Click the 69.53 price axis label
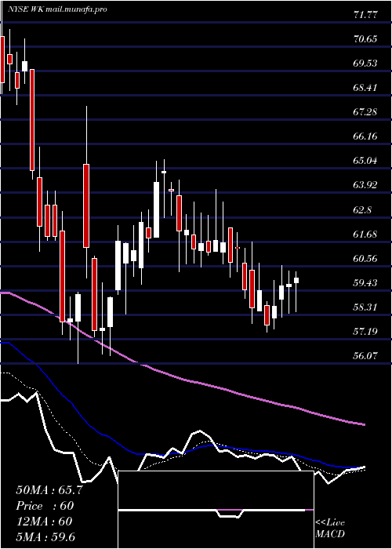Image resolution: width=392 pixels, height=549 pixels. [x=365, y=64]
